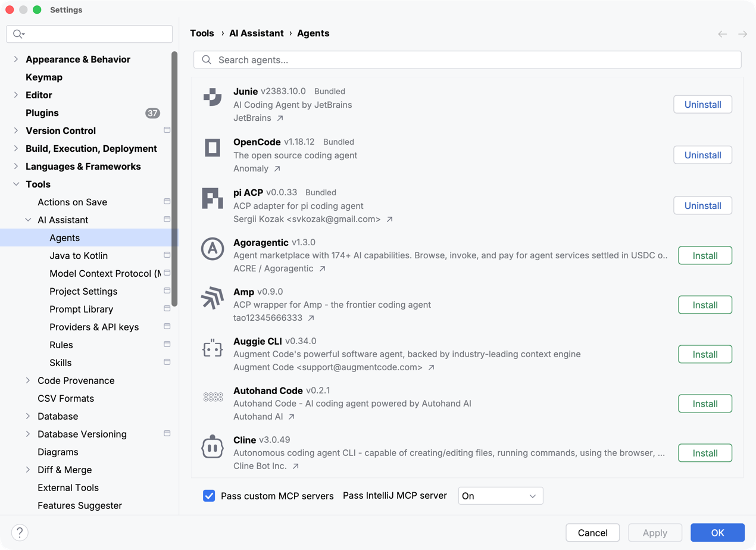This screenshot has height=550, width=756.
Task: Click the Cline robot logo icon
Action: (213, 446)
